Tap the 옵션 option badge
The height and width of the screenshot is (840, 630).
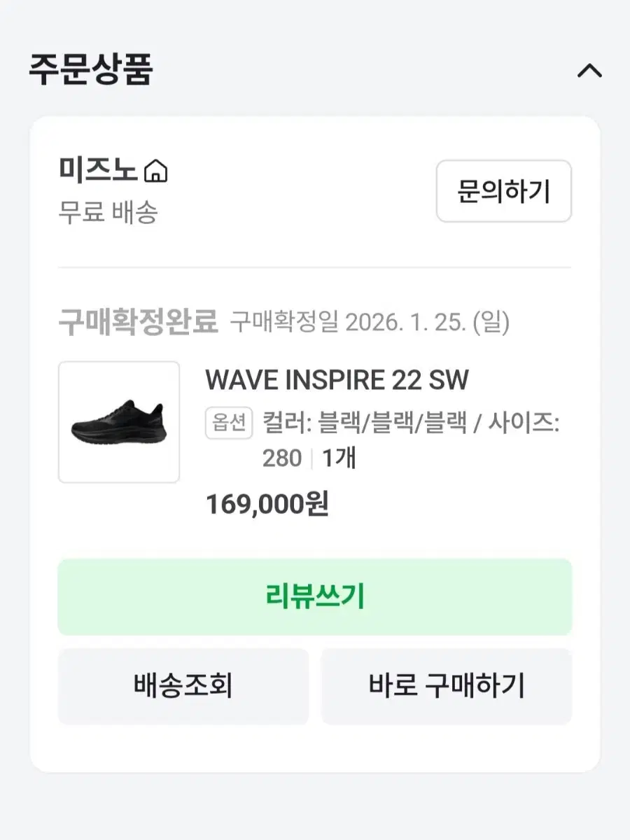[228, 423]
